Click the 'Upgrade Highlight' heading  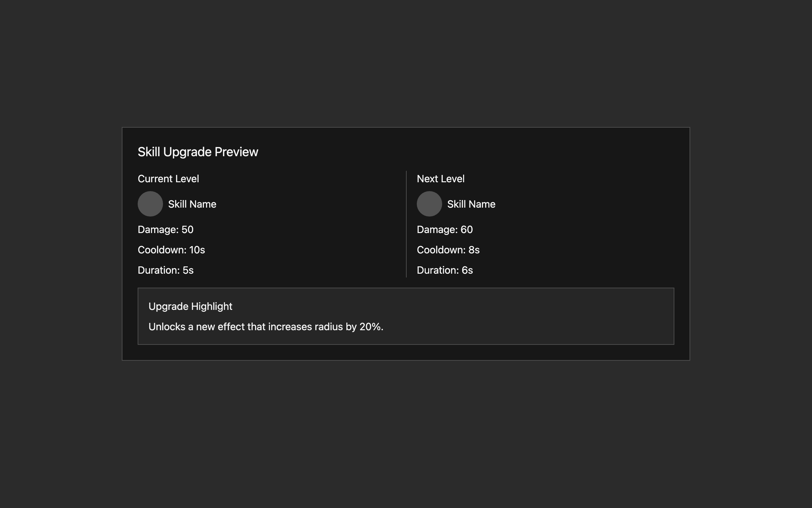[190, 306]
